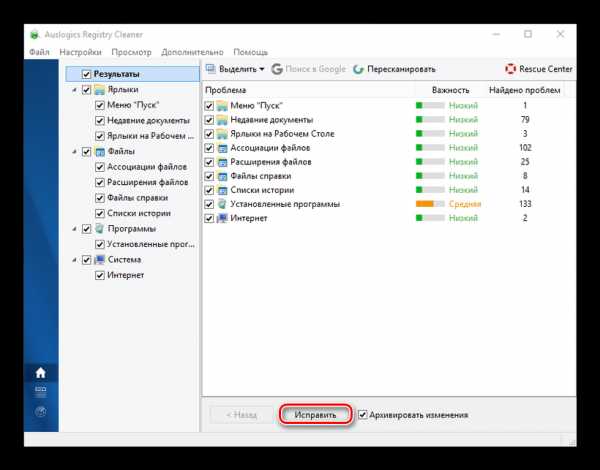Click the Пересканировать label in the toolbar
Screen dimensions: 600x470
coord(401,69)
